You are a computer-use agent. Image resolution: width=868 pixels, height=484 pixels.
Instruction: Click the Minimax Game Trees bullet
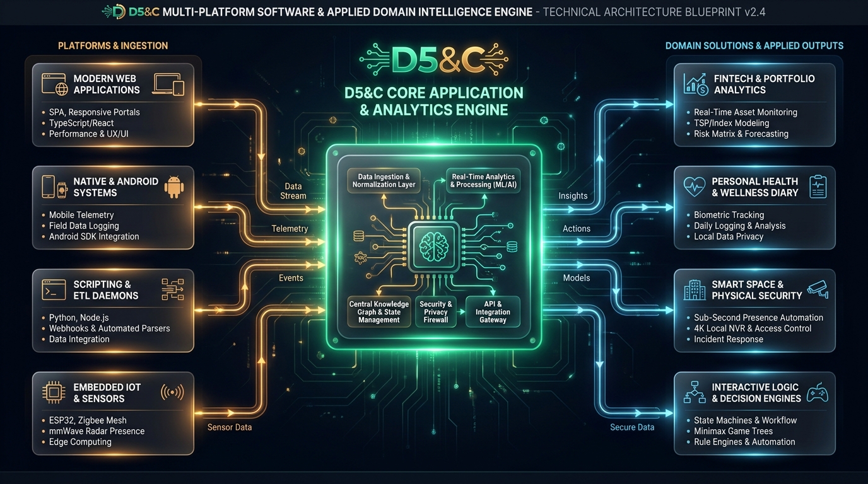tap(733, 431)
